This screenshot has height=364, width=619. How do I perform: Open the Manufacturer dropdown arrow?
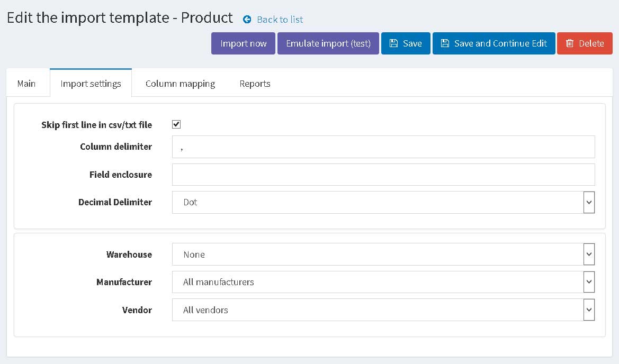589,282
